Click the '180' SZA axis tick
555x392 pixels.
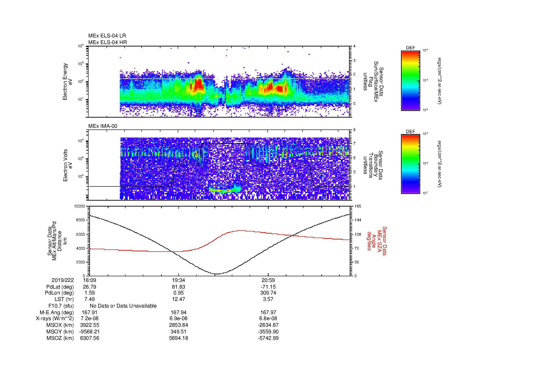click(358, 207)
